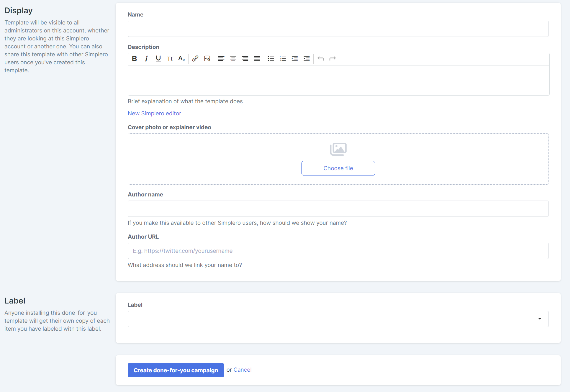
Task: Increase indent in the editor
Action: (307, 59)
